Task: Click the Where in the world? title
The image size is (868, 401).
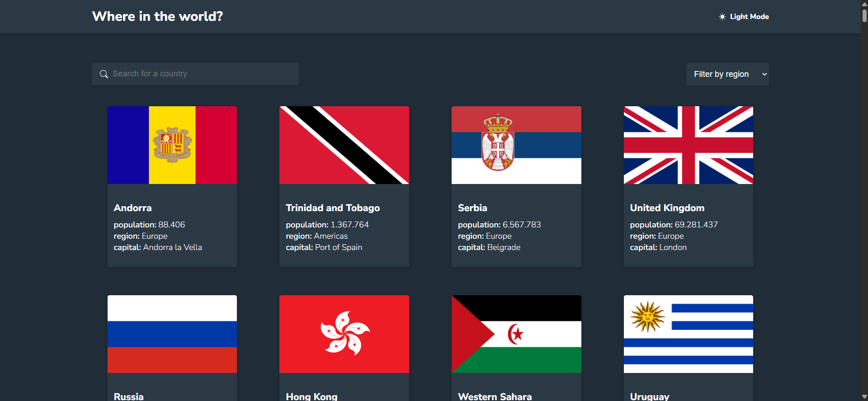Action: (x=157, y=16)
